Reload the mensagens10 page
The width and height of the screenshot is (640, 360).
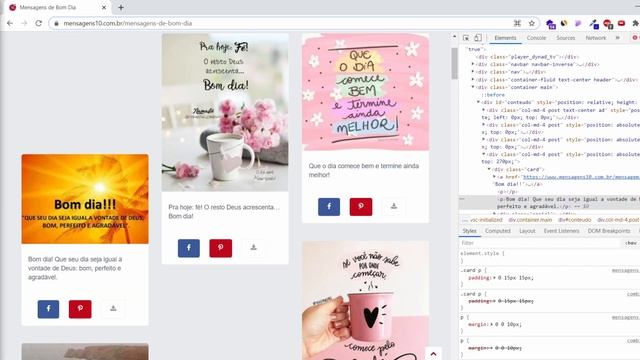38,23
